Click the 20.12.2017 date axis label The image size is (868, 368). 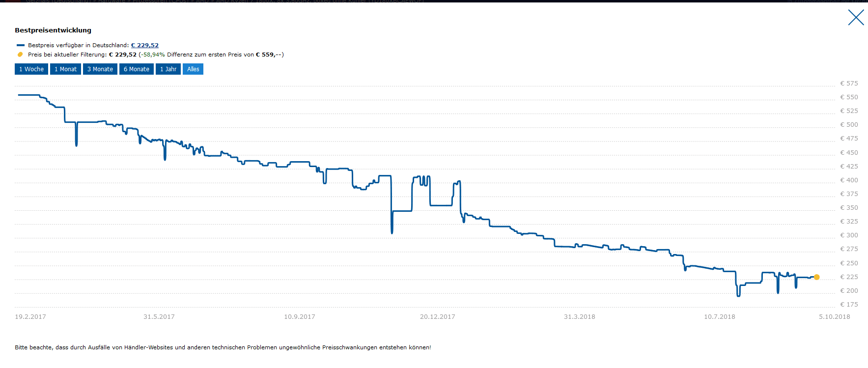(437, 317)
